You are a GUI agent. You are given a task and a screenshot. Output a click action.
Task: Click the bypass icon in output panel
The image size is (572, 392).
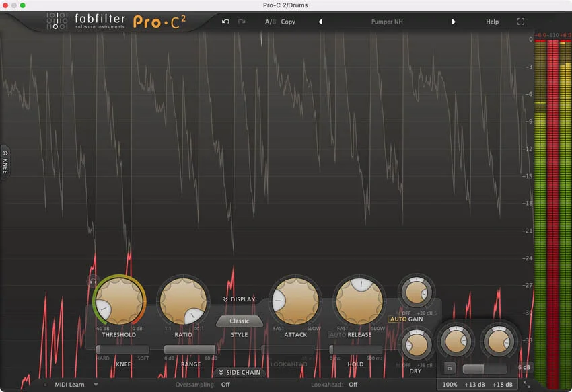[450, 368]
